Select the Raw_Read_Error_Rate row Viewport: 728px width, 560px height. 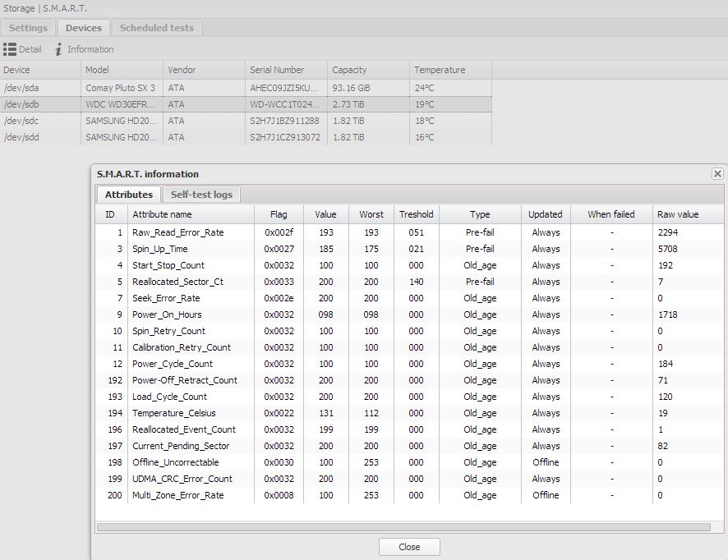(x=409, y=232)
